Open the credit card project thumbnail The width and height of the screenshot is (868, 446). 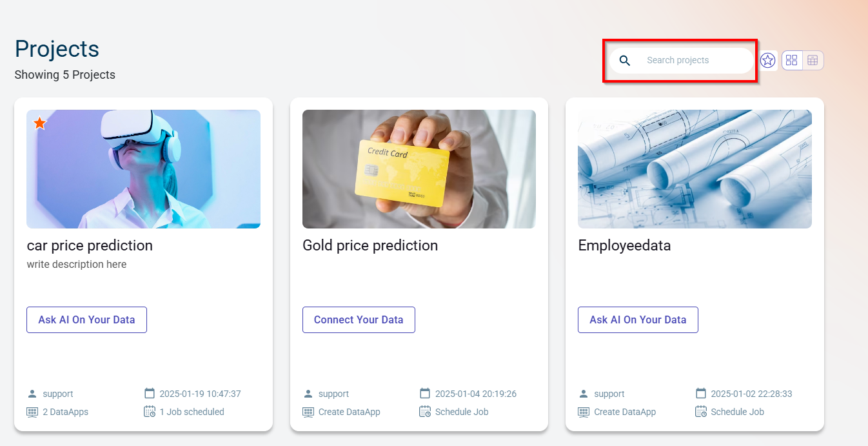419,169
